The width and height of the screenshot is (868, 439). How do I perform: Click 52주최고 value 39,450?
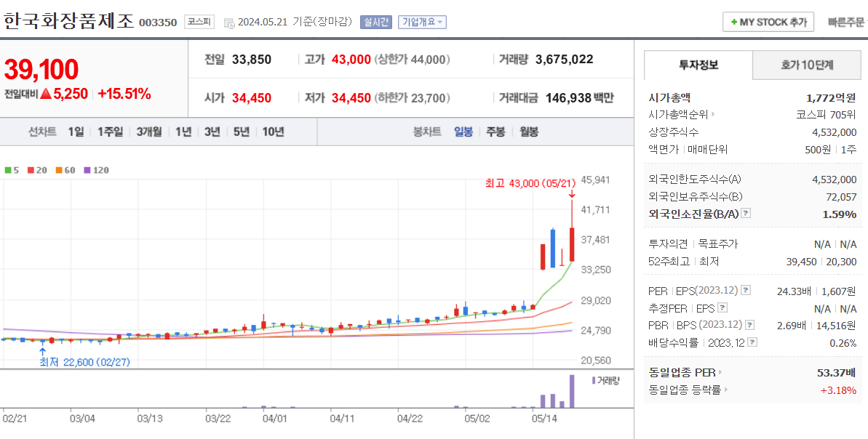click(801, 262)
